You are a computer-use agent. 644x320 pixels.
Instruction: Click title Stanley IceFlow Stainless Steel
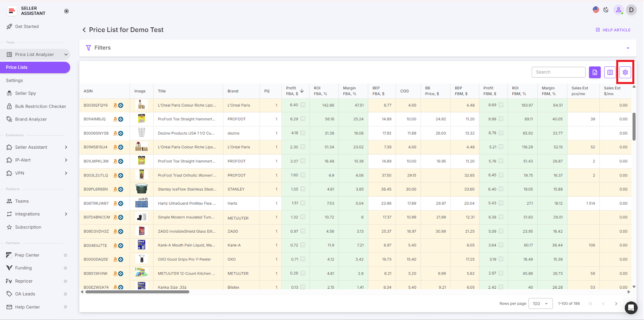(x=187, y=189)
